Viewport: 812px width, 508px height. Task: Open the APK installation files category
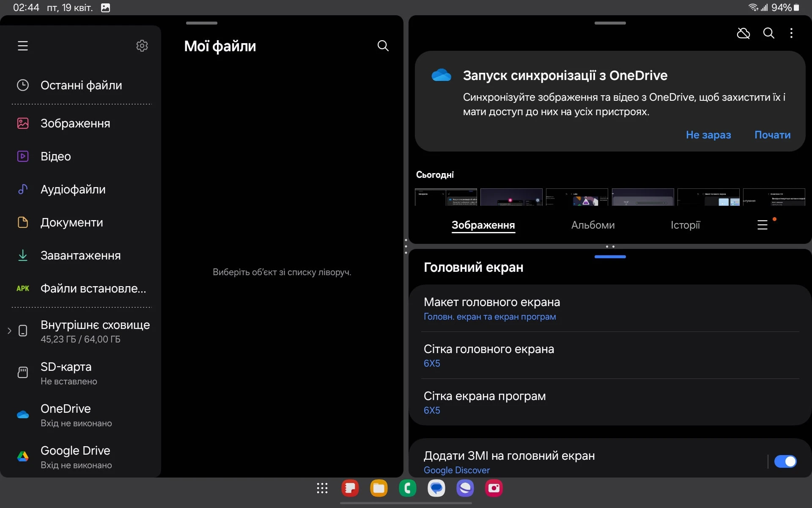pos(81,288)
